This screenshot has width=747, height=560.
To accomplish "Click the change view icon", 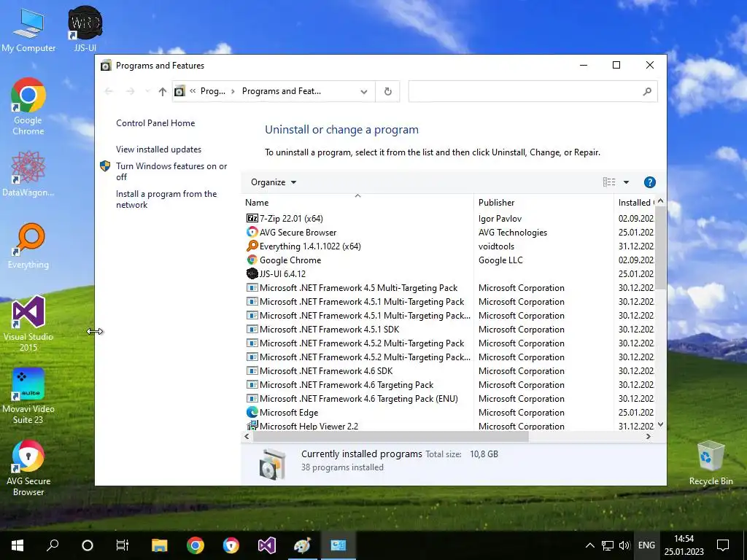I will (609, 182).
